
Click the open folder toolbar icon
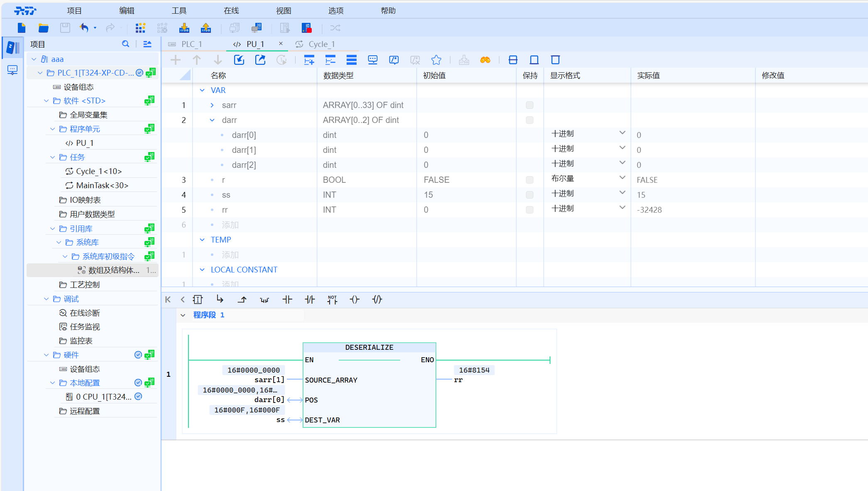(x=43, y=28)
